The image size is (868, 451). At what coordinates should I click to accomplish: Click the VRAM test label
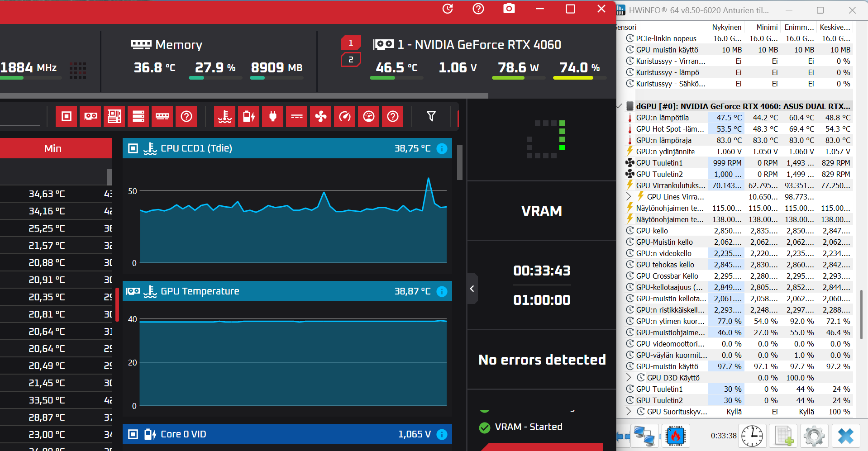pyautogui.click(x=542, y=211)
